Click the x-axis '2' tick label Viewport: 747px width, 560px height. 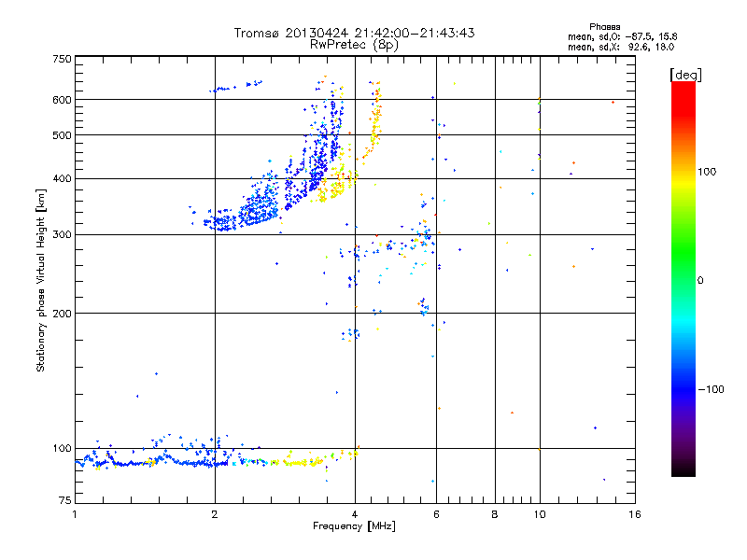tap(215, 514)
